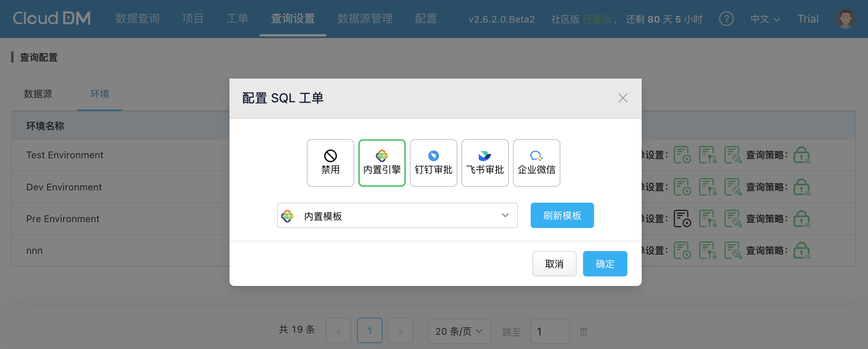Pick the 飞书审批 Feishu approval option
The width and height of the screenshot is (868, 349).
tap(485, 163)
